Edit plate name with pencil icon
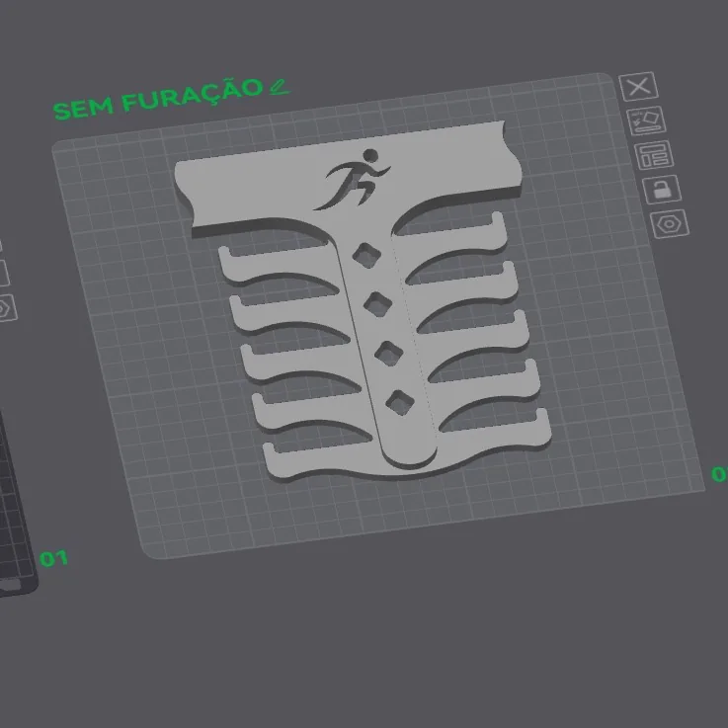 [280, 86]
